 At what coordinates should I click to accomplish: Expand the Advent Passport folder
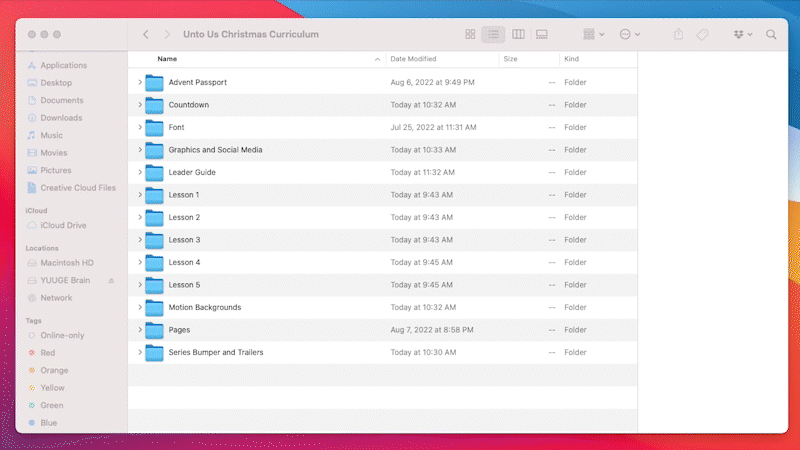pos(140,82)
